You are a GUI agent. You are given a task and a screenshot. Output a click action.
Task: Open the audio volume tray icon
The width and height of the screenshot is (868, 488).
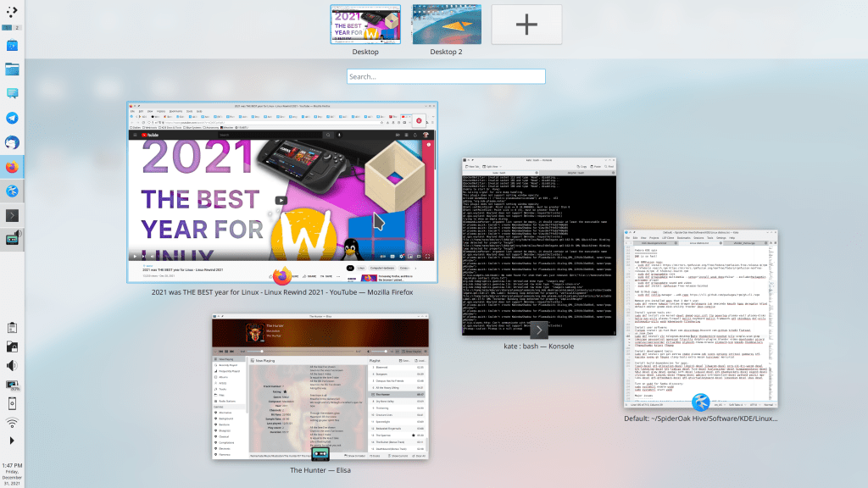12,366
